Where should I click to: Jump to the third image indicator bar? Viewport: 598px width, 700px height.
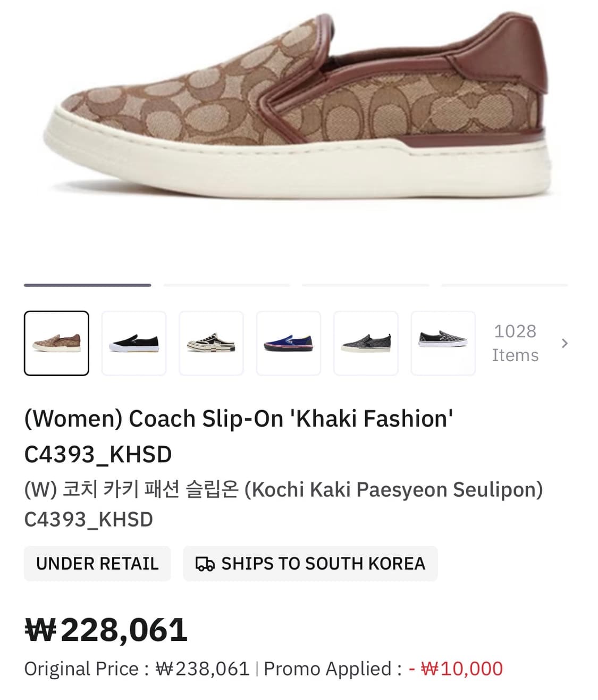[366, 285]
